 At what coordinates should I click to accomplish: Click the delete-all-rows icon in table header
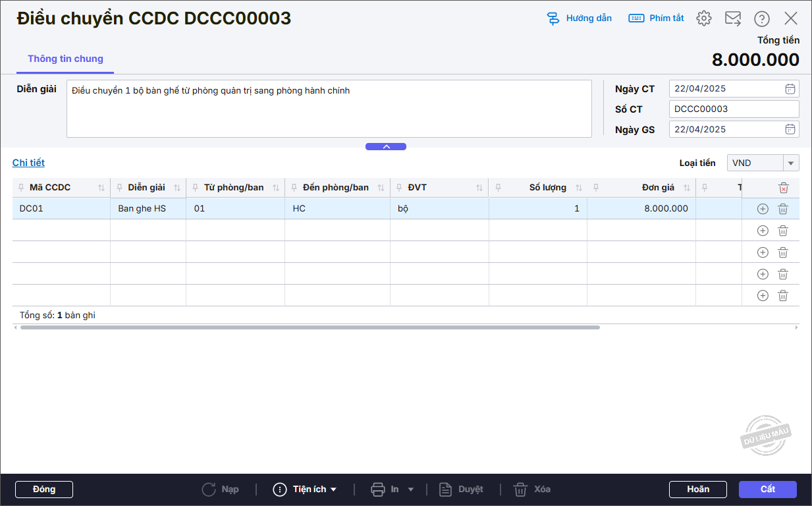[x=783, y=188]
